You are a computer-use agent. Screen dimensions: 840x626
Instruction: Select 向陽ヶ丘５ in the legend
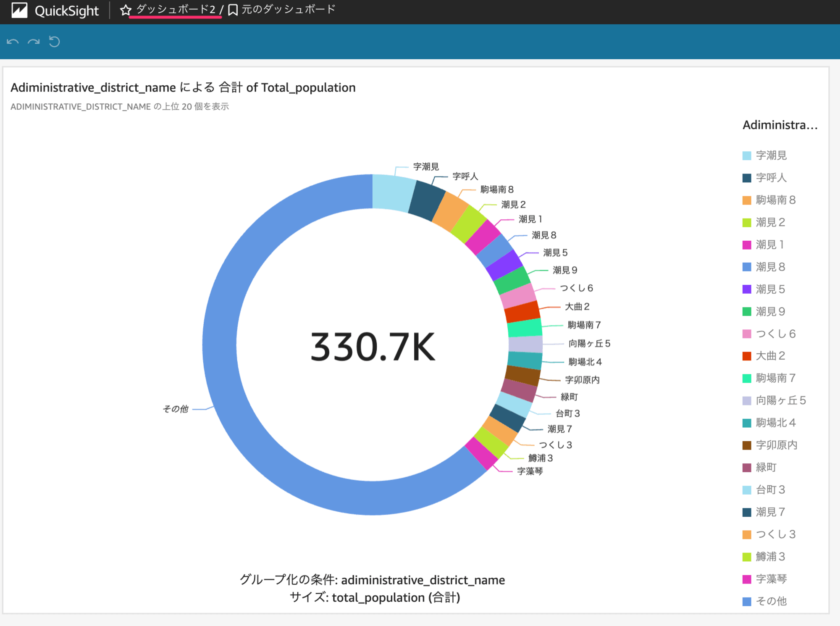click(774, 400)
